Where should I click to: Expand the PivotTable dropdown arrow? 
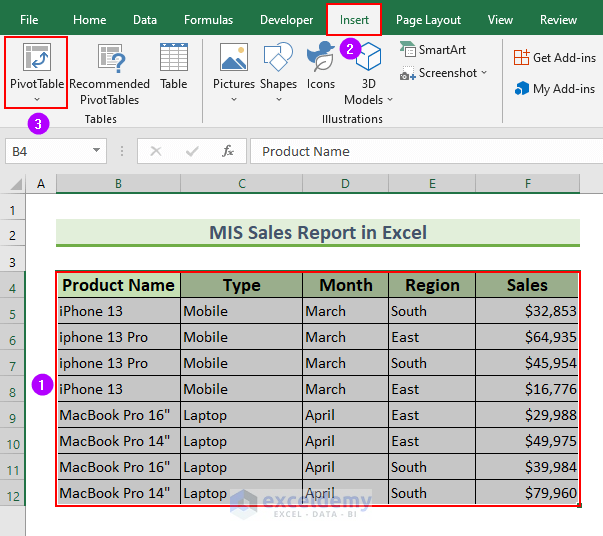click(36, 99)
